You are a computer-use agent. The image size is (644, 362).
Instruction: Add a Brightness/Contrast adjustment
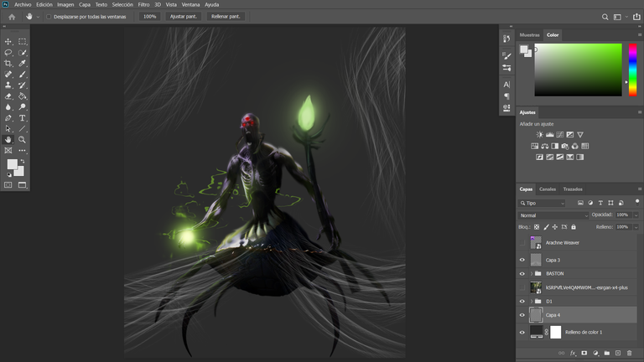click(x=540, y=135)
